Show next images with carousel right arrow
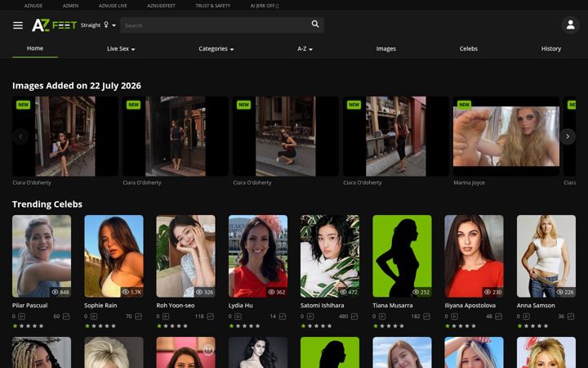 coord(568,137)
